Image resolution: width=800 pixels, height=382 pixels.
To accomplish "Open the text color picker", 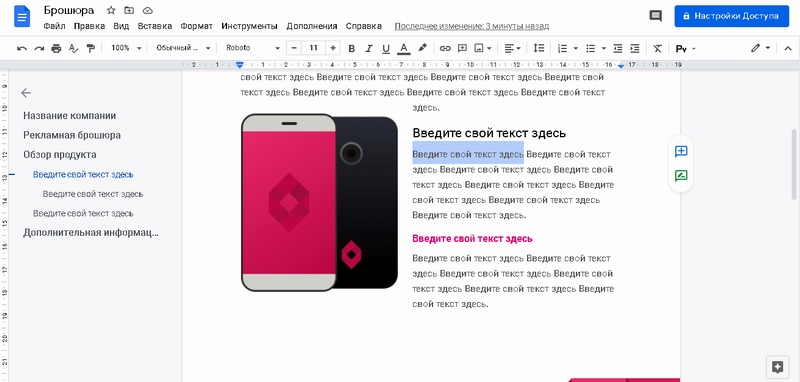I will pyautogui.click(x=404, y=48).
